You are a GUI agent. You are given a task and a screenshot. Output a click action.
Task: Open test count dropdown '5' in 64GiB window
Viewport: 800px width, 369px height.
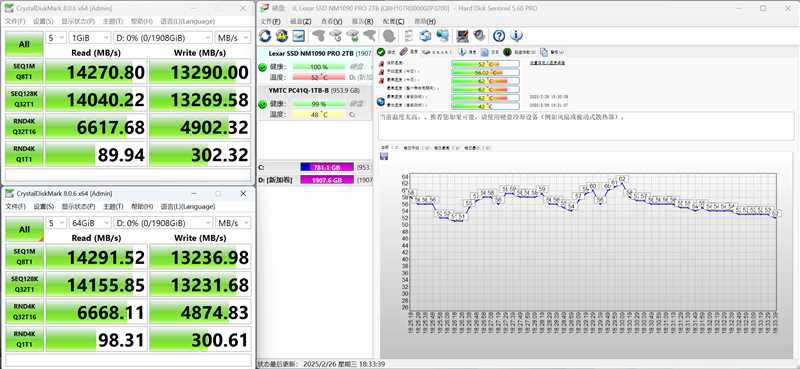tap(56, 223)
